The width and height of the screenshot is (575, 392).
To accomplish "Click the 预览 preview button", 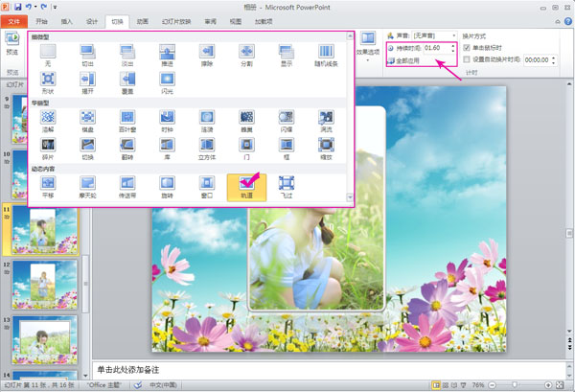I will pos(12,44).
